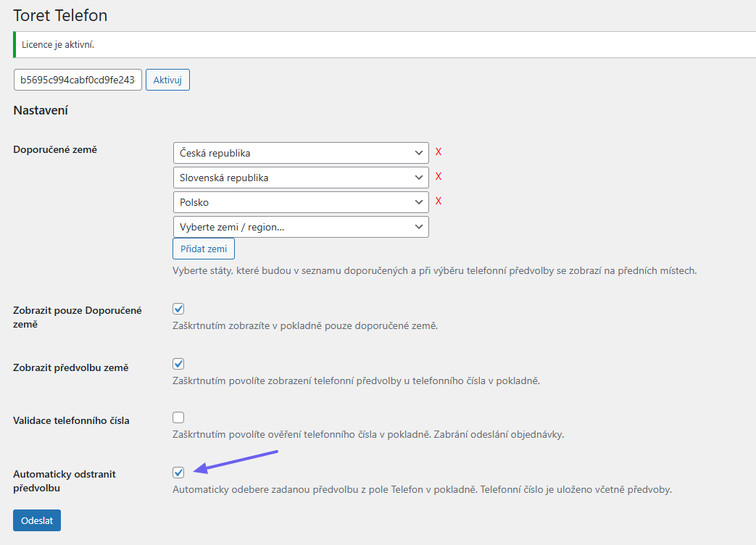The width and height of the screenshot is (756, 545).
Task: Submit settings with the Odeslat button
Action: point(37,520)
